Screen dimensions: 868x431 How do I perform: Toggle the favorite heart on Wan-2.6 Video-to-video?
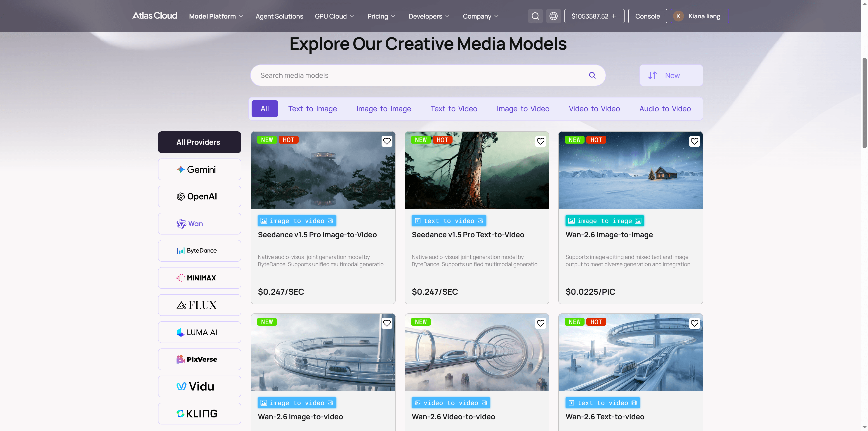540,323
